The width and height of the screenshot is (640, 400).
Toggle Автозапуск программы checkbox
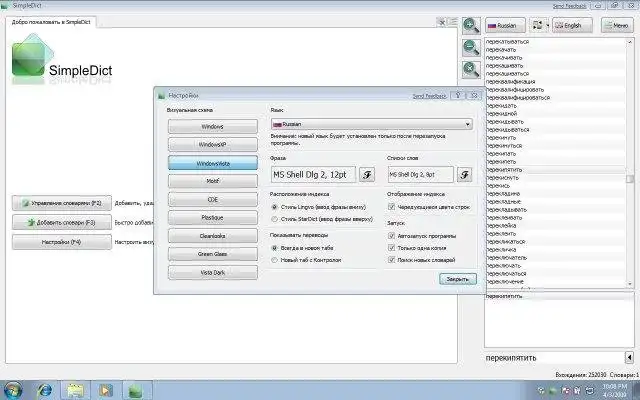click(391, 236)
